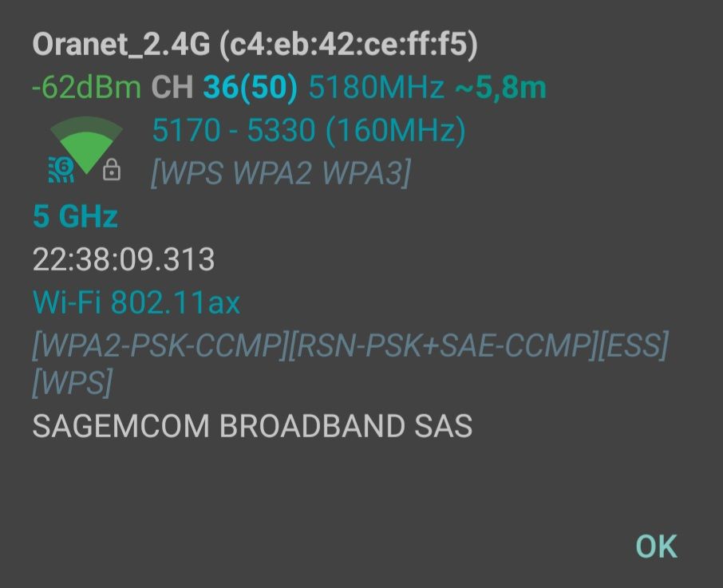723x588 pixels.
Task: Select the Oranet_2.4G network title
Action: (121, 45)
